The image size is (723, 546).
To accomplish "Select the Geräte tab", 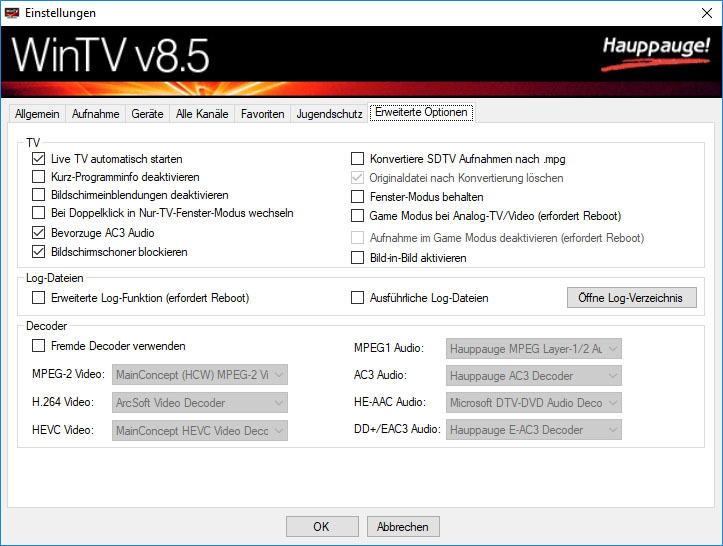I will (147, 114).
